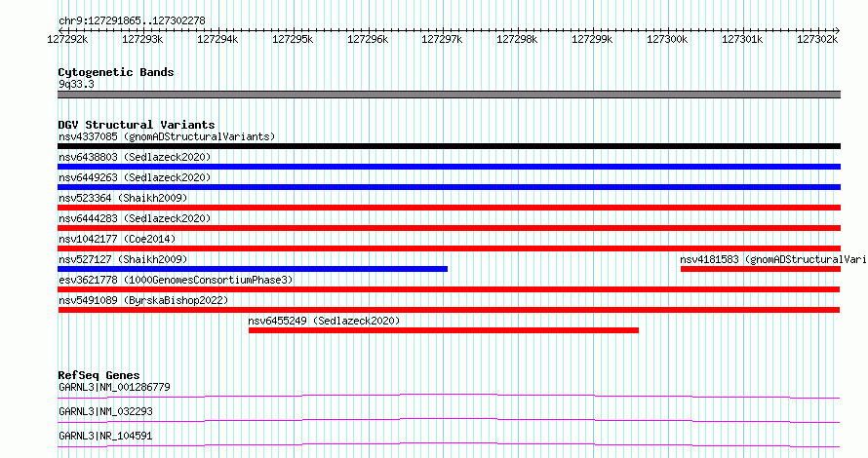This screenshot has width=868, height=458.
Task: Open the nsv5491089 (ByrskaBishop2022) label
Action: point(143,300)
